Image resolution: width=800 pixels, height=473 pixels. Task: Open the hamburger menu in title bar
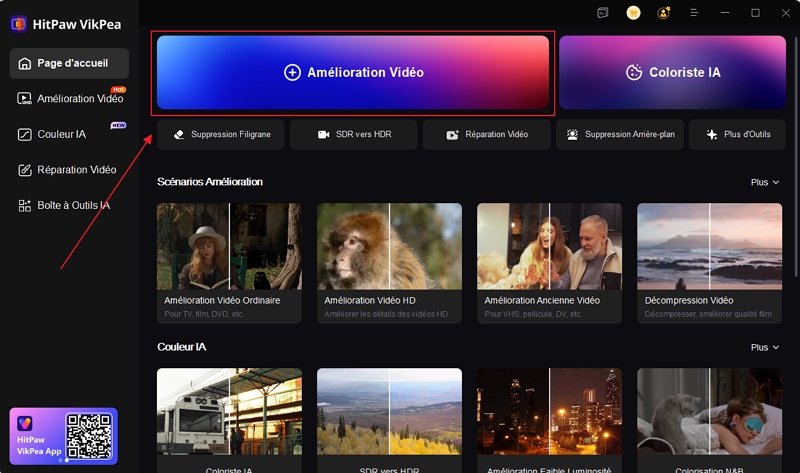[x=694, y=13]
